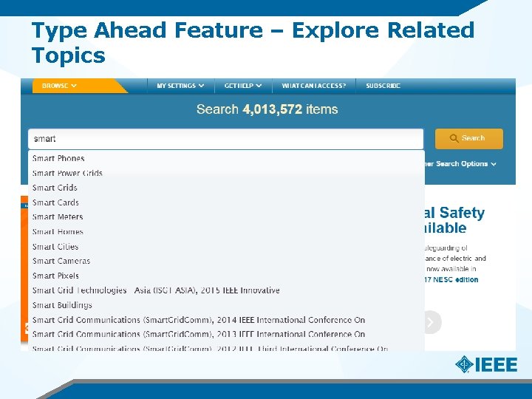Open the Get Help menu
This screenshot has height=399, width=532.
click(243, 86)
